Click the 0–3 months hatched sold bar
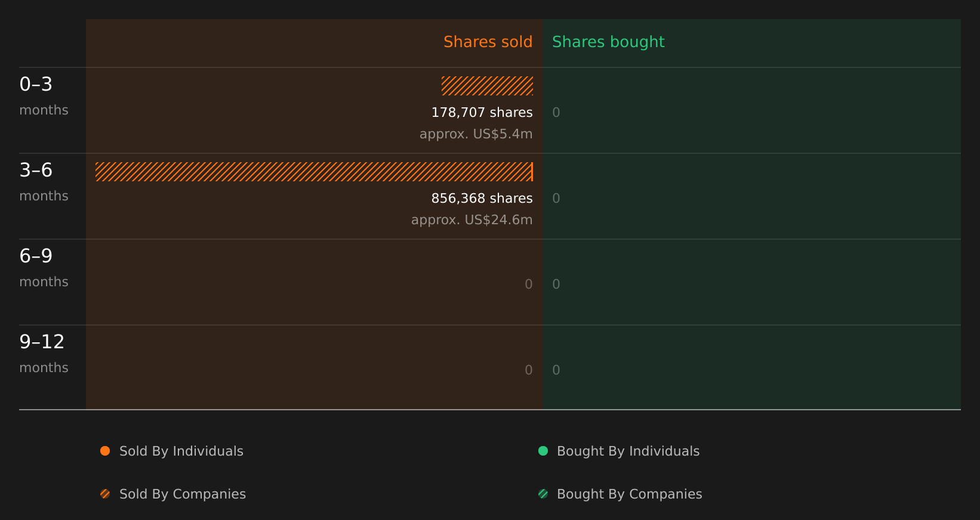 coord(487,86)
